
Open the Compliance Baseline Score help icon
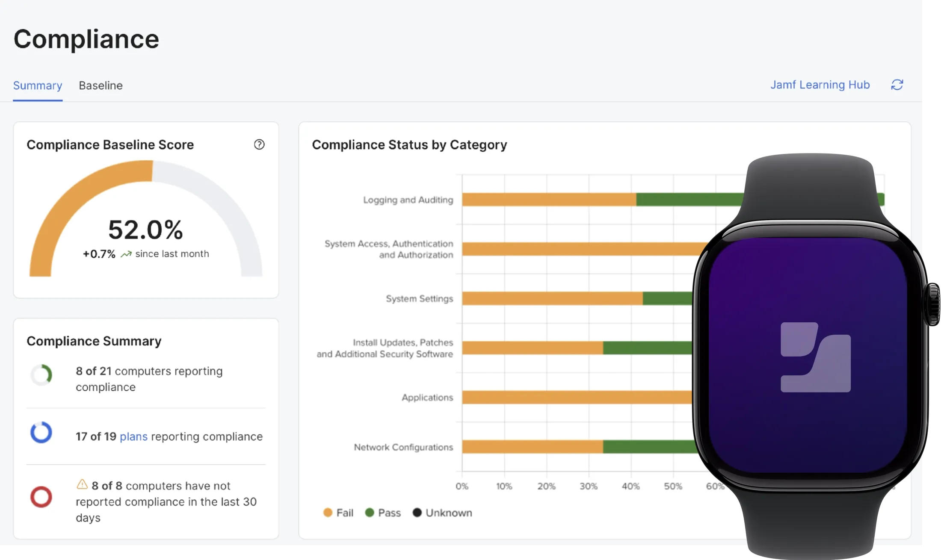click(x=259, y=144)
